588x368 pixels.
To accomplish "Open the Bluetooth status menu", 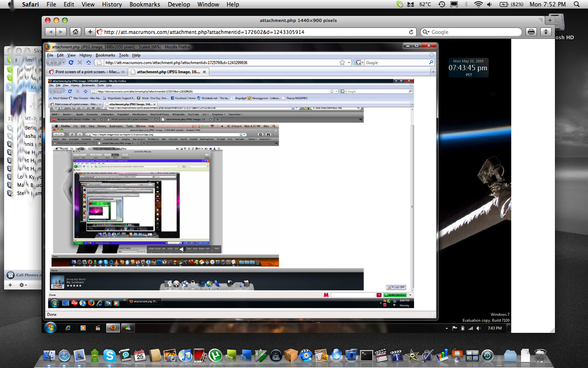I will [466, 4].
